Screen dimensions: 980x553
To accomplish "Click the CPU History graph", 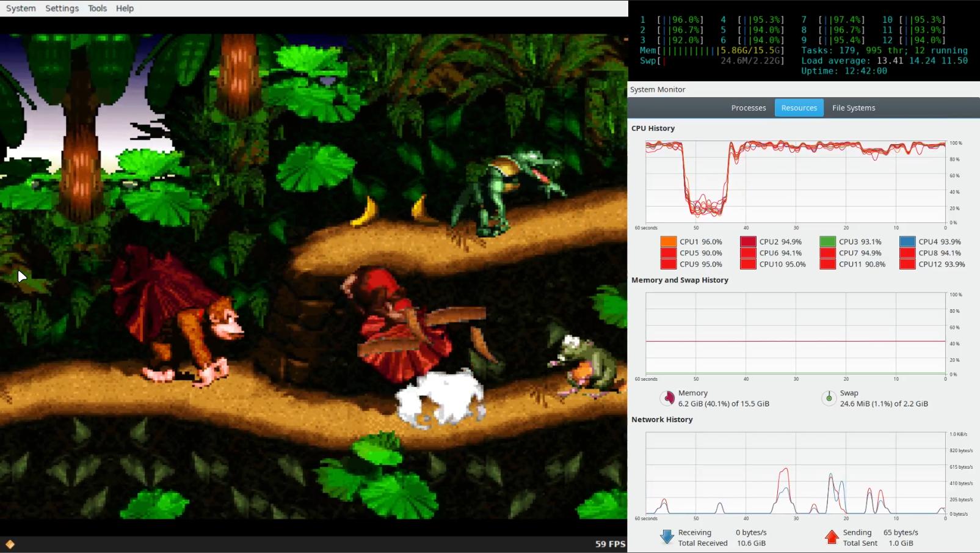I will click(796, 181).
